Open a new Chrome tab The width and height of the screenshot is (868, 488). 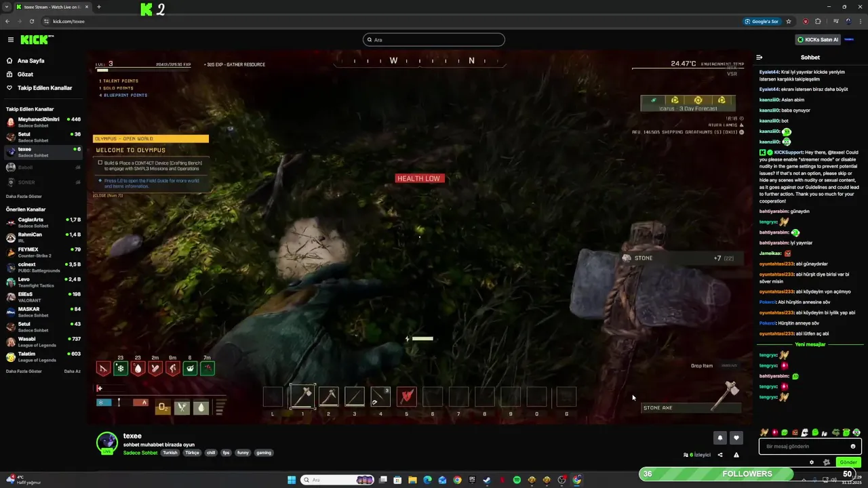pos(98,7)
